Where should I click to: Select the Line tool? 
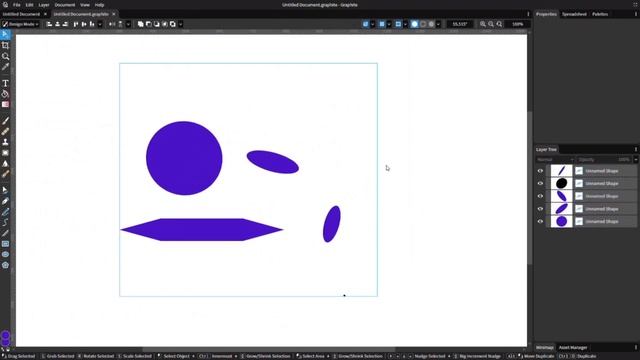coord(5,233)
